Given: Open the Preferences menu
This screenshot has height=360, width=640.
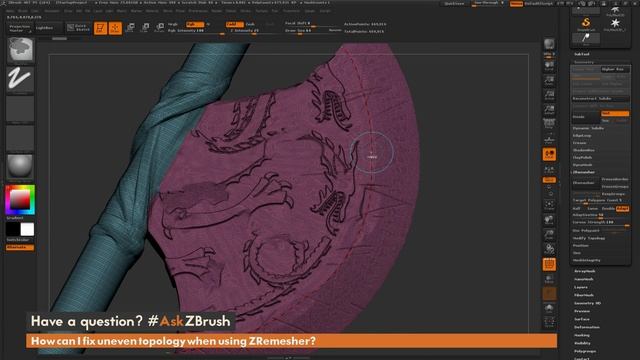Looking at the screenshot, I should 198,11.
